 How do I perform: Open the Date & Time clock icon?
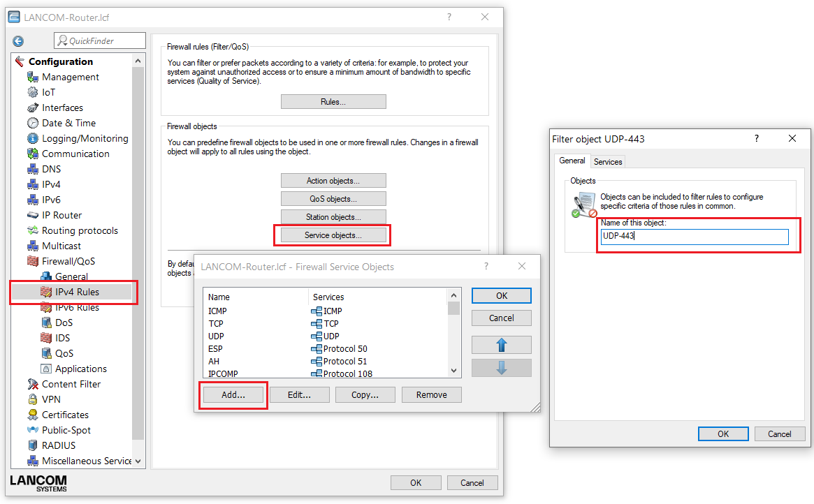33,123
